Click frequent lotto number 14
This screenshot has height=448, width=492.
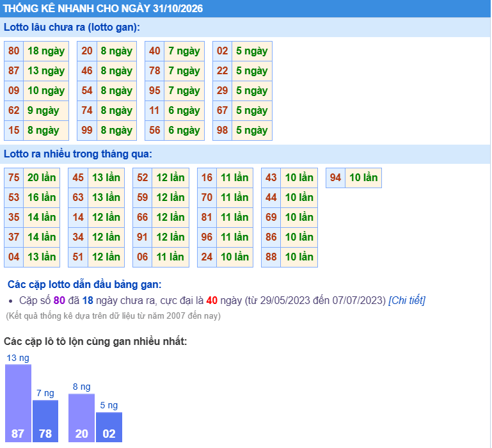click(x=78, y=217)
